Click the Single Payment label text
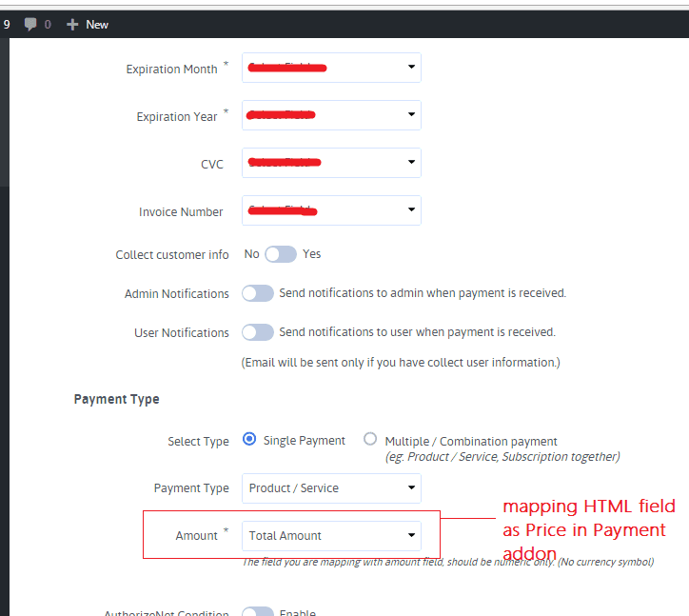The width and height of the screenshot is (689, 616). pos(305,441)
